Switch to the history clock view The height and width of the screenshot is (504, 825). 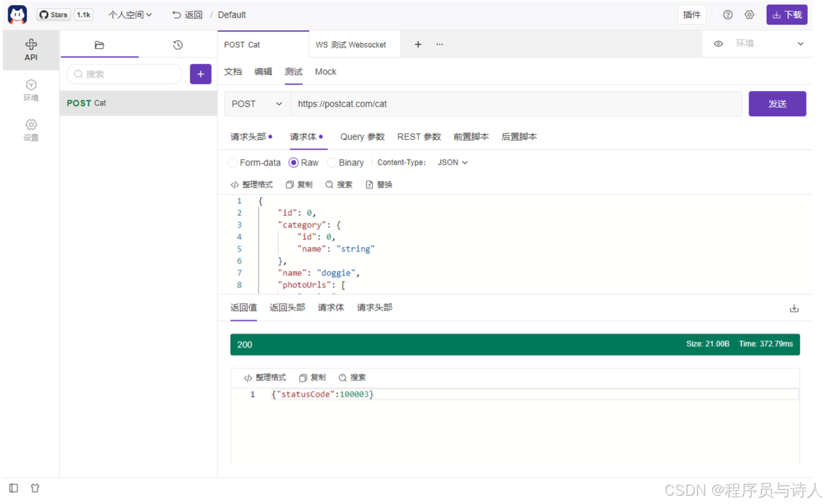point(178,45)
